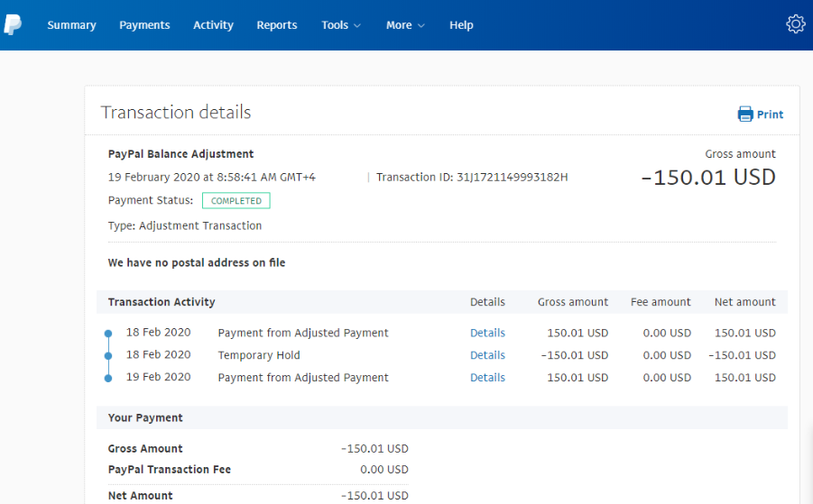Click the Temporary Hold description
813x504 pixels.
tap(259, 355)
